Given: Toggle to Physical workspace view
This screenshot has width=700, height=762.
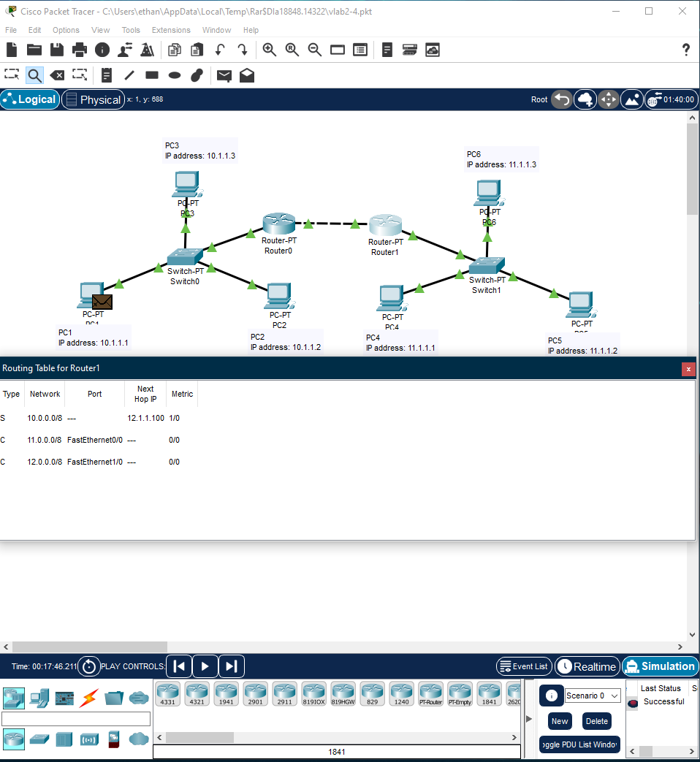Looking at the screenshot, I should 92,99.
